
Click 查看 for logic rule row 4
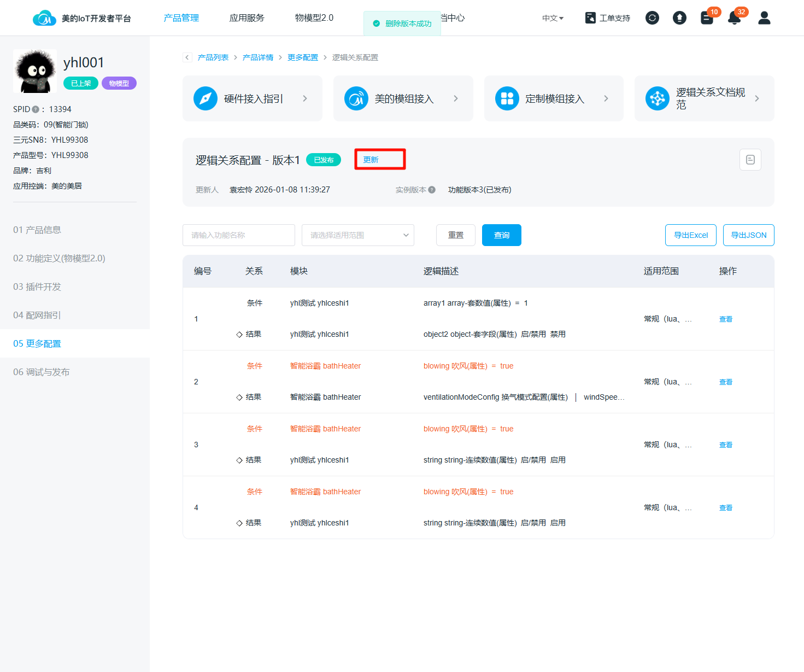(726, 507)
